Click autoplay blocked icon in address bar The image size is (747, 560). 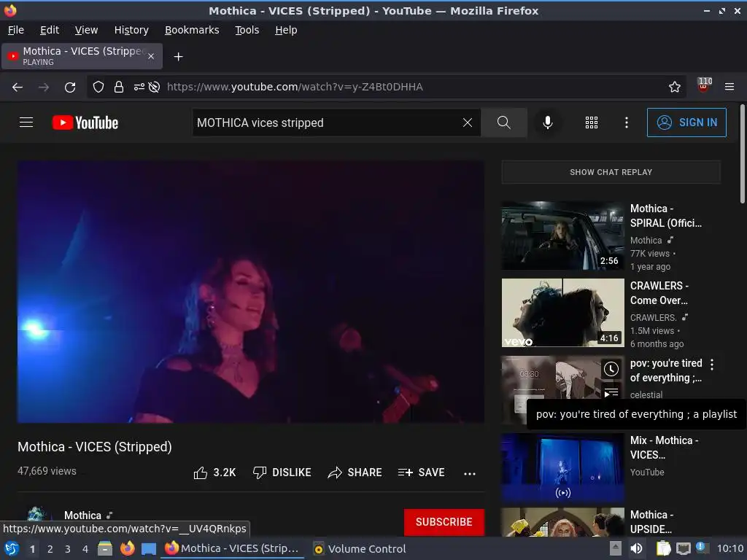154,87
